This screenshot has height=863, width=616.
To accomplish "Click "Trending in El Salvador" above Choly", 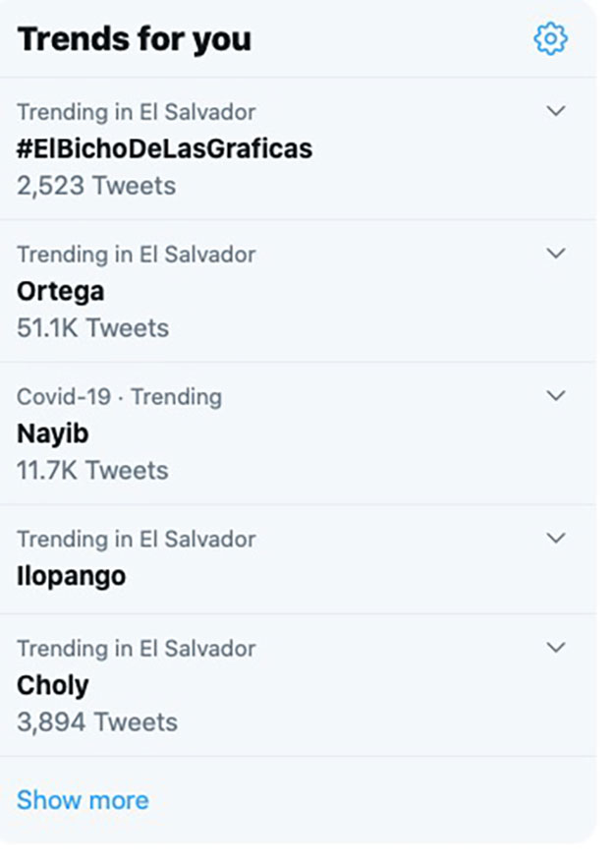I will [x=136, y=649].
